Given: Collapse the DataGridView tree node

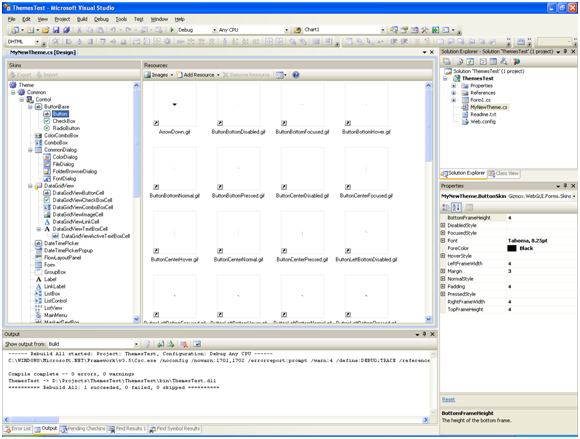Looking at the screenshot, I should (x=31, y=186).
